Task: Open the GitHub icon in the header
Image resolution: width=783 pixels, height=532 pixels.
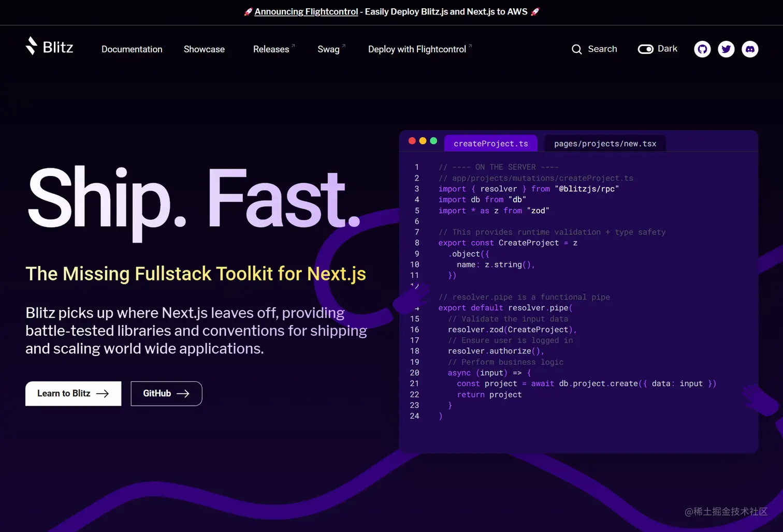Action: (x=702, y=49)
